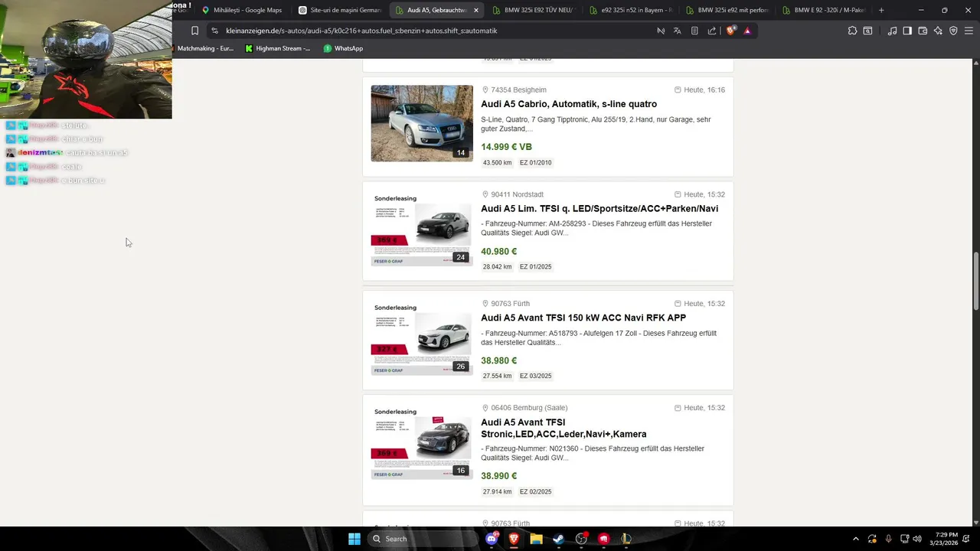Click the silver Audi A5 Cabrio thumbnail
Viewport: 980px width, 551px height.
tap(422, 123)
